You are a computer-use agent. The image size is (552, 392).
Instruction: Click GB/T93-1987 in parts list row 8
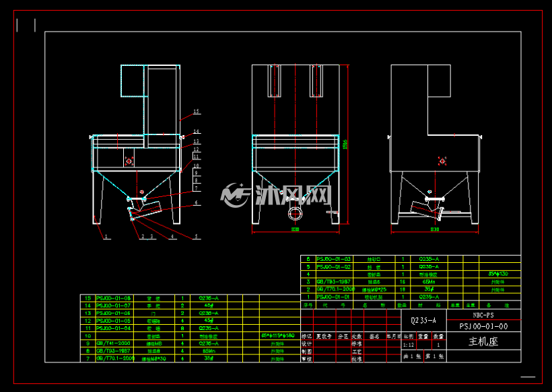click(x=113, y=351)
